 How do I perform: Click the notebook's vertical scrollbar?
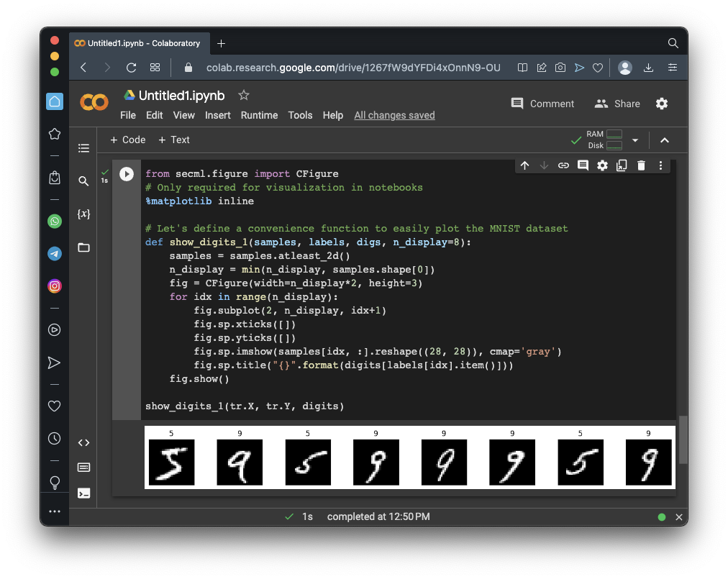tap(683, 439)
